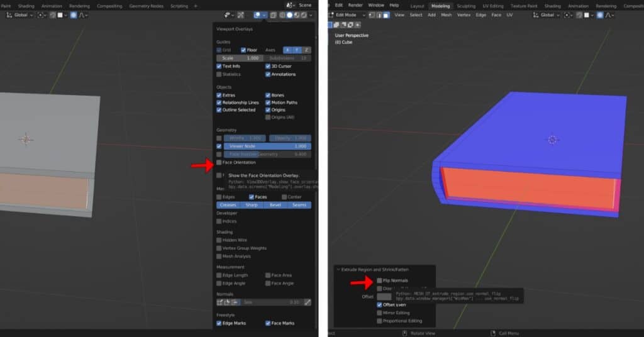This screenshot has width=644, height=337.
Task: Switch to the Sculpting workspace tab
Action: [466, 6]
